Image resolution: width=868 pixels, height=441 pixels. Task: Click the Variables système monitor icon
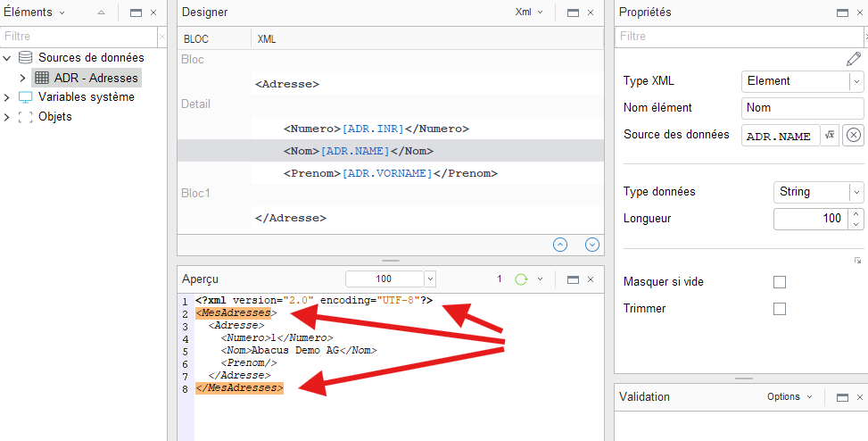coord(26,97)
